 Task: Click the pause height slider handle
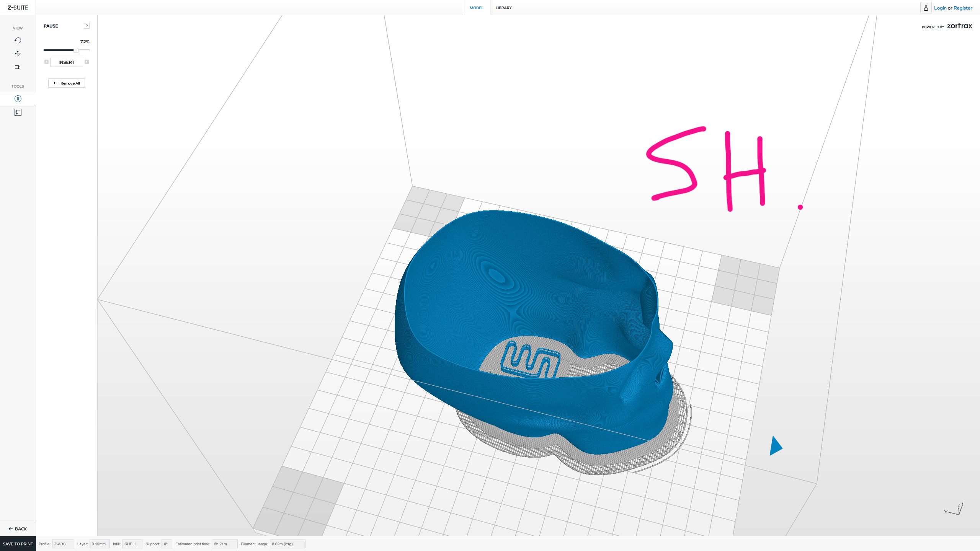(x=76, y=51)
